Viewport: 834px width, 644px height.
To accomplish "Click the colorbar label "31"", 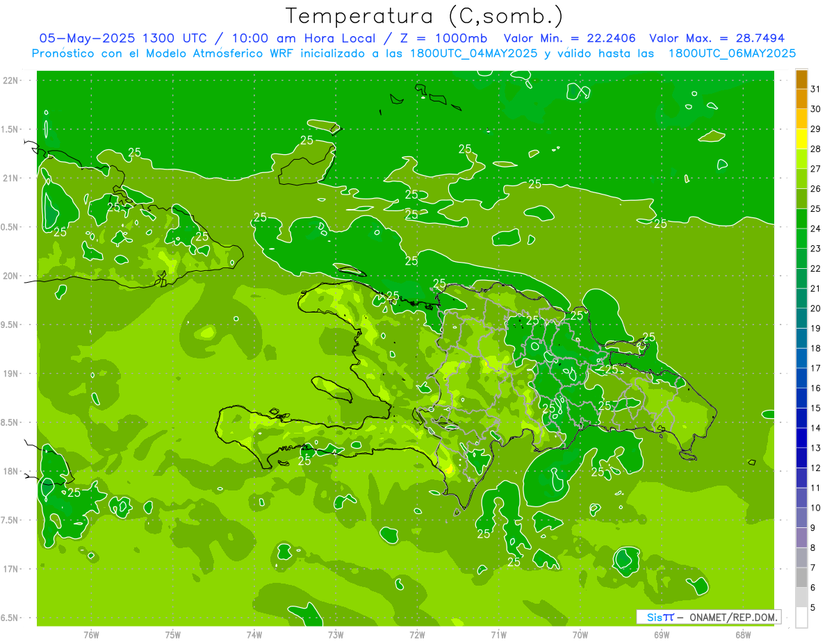I will coord(816,89).
